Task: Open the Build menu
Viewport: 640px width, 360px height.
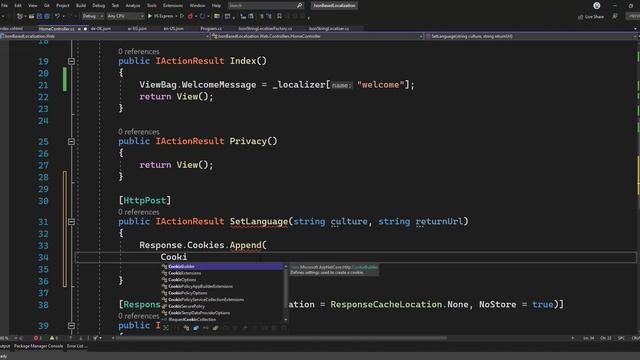Action: pos(81,6)
